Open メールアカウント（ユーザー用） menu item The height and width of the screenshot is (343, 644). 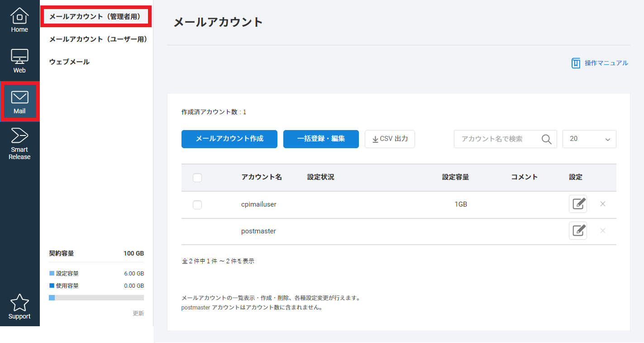[x=98, y=39]
